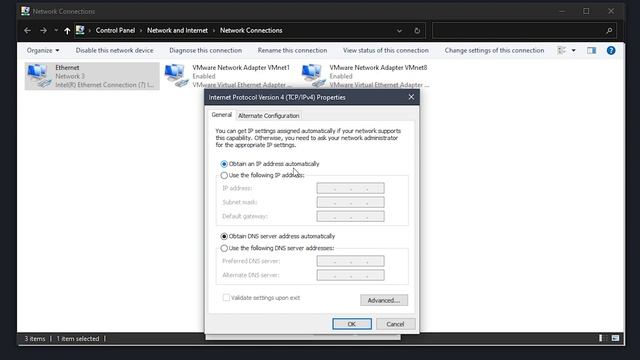Screen dimensions: 640x360
Task: Open Control Panel breadcrumb
Action: coord(115,31)
